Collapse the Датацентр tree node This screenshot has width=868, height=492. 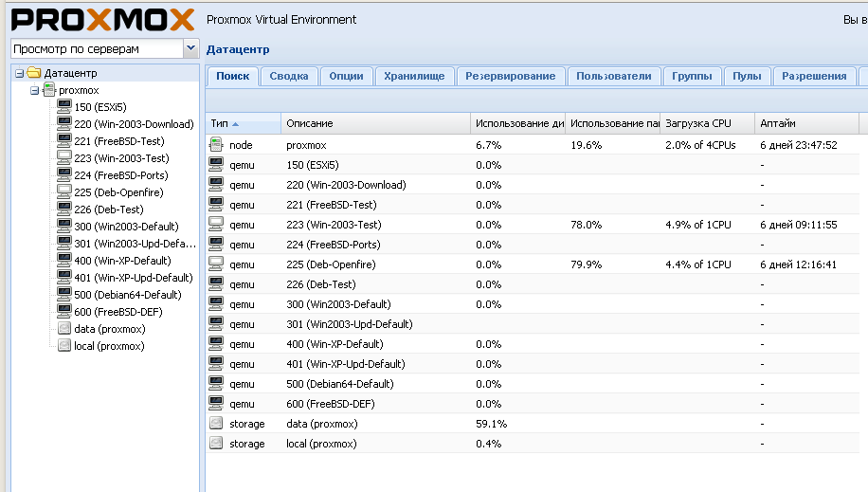point(19,73)
